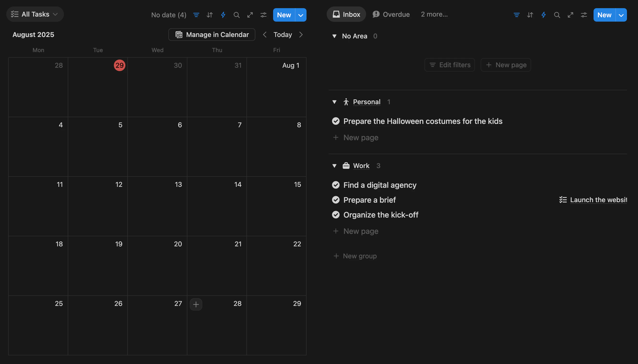Click the lightning bolt icon near Overdue toolbar
The height and width of the screenshot is (364, 638).
click(x=543, y=15)
